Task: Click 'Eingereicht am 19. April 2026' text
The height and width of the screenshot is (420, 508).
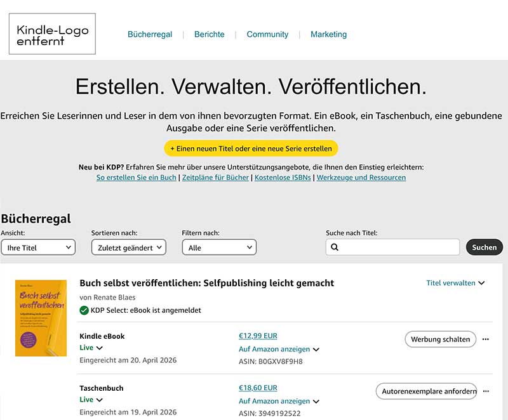Action: (128, 412)
